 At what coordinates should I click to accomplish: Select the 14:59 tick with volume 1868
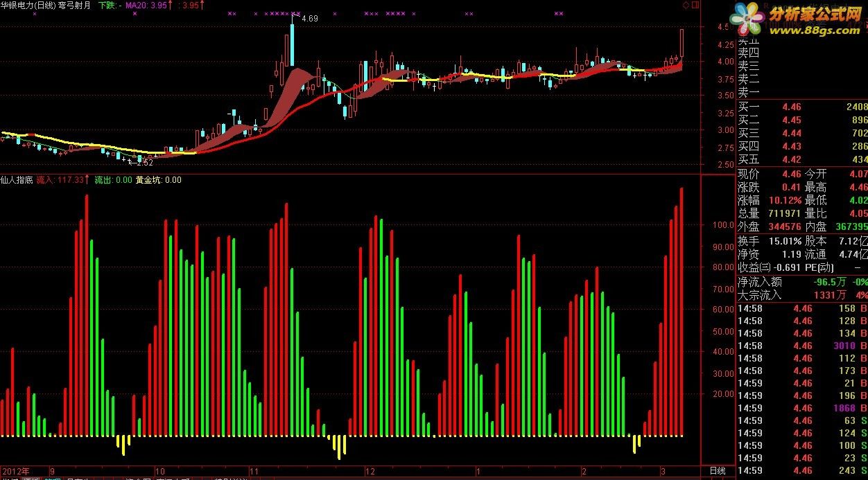click(x=801, y=408)
